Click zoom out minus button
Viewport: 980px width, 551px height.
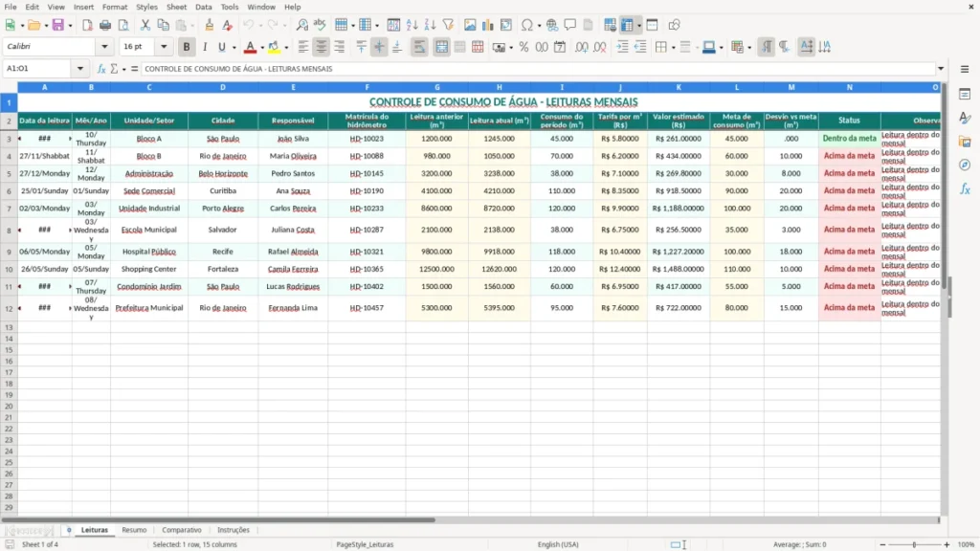click(882, 544)
